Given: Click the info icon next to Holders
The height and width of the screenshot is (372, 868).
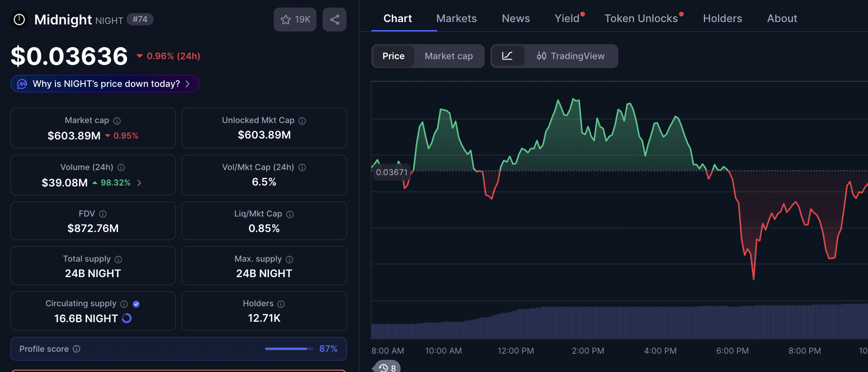Looking at the screenshot, I should point(281,304).
